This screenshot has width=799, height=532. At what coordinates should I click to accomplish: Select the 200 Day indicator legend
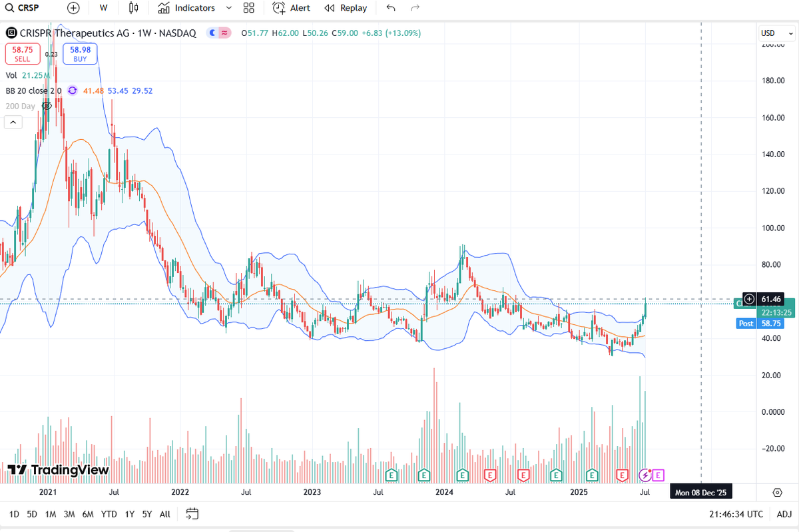(20, 106)
